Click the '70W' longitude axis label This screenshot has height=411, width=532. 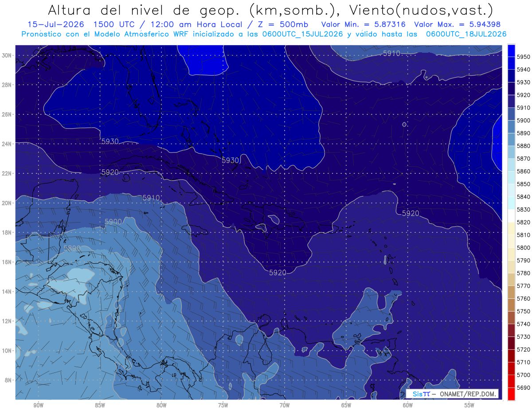pyautogui.click(x=285, y=406)
